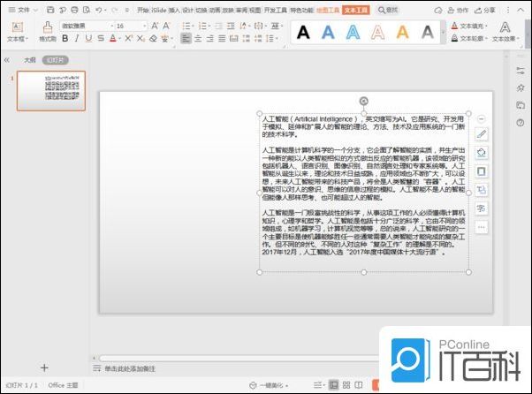Select the 文本工具 Text Tools tab
The height and width of the screenshot is (394, 532).
[x=355, y=11]
